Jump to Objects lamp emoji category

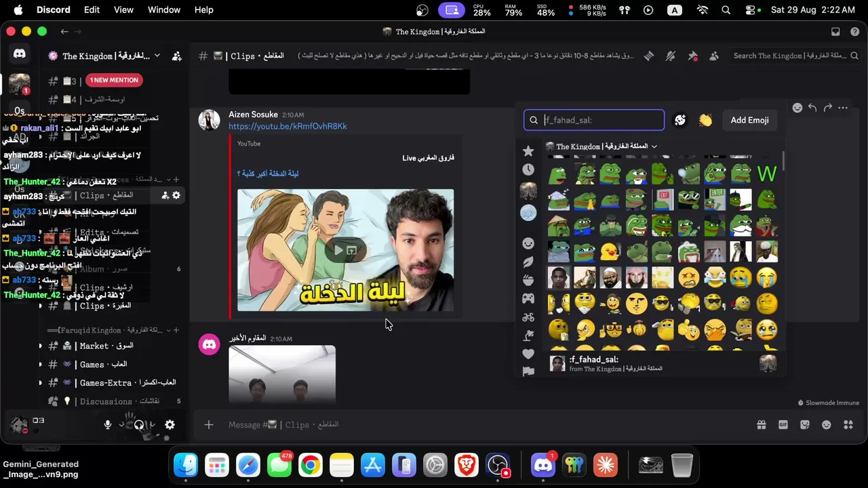(528, 335)
